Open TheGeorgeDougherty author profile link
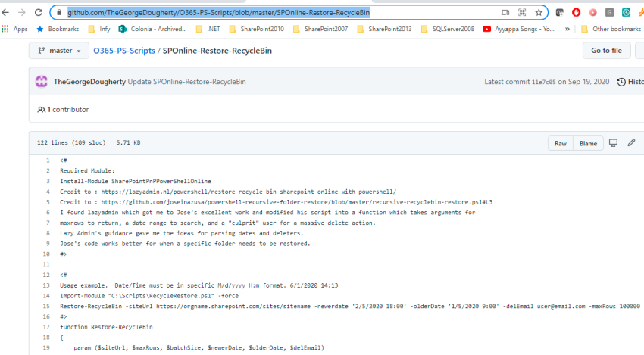Viewport: 644px width, 355px height. (x=89, y=82)
